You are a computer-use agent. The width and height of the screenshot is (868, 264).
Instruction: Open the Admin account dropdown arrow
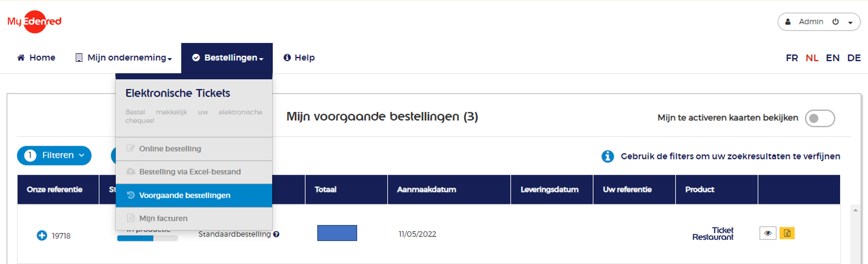pyautogui.click(x=851, y=22)
